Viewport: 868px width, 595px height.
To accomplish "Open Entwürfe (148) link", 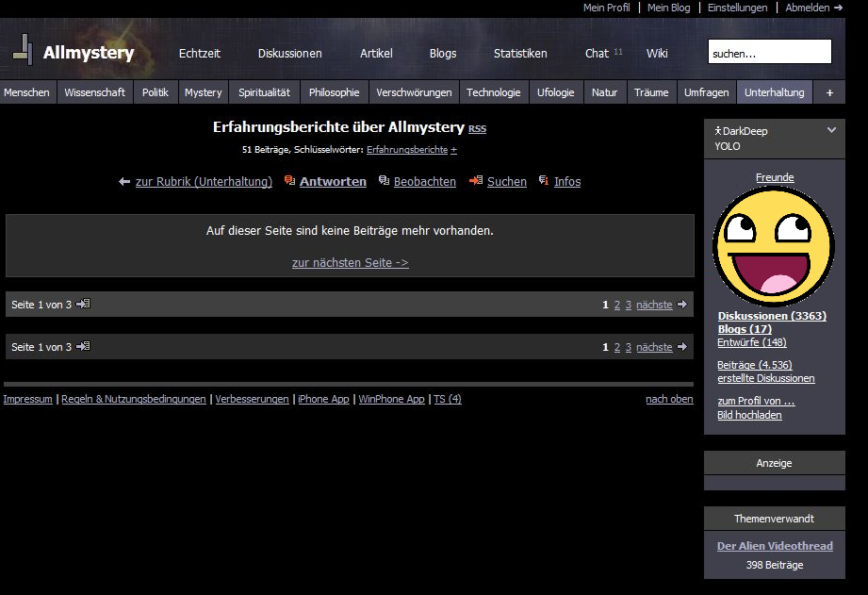I will point(752,342).
